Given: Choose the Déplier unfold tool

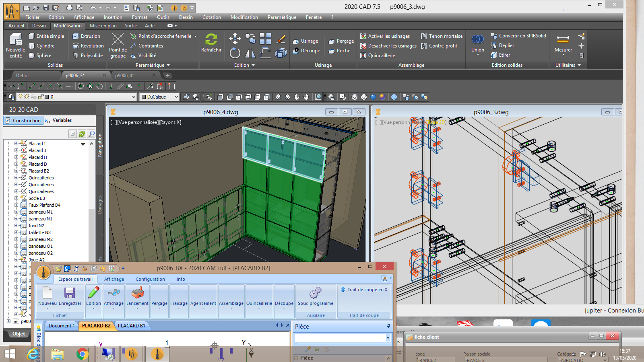Looking at the screenshot, I should click(x=502, y=45).
